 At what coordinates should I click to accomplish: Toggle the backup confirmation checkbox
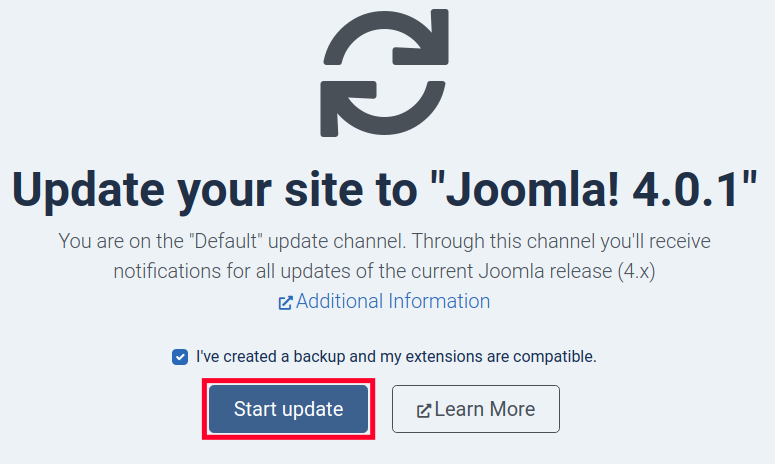[x=180, y=356]
